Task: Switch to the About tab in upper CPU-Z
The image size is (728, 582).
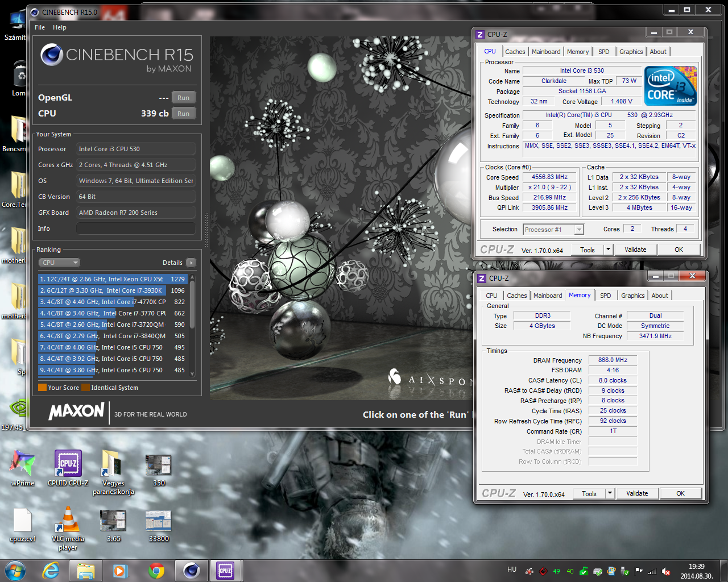Action: pyautogui.click(x=658, y=52)
